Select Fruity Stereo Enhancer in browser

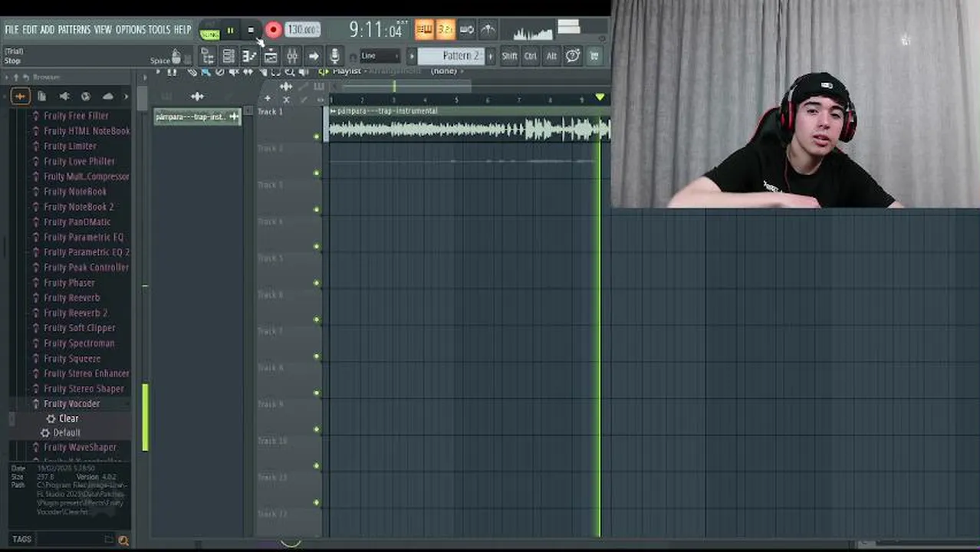pos(86,373)
